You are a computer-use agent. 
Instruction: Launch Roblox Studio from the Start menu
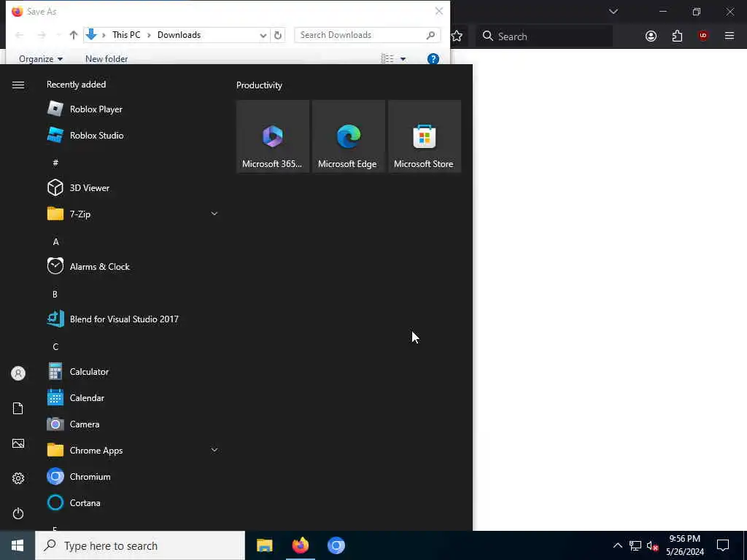click(132, 135)
